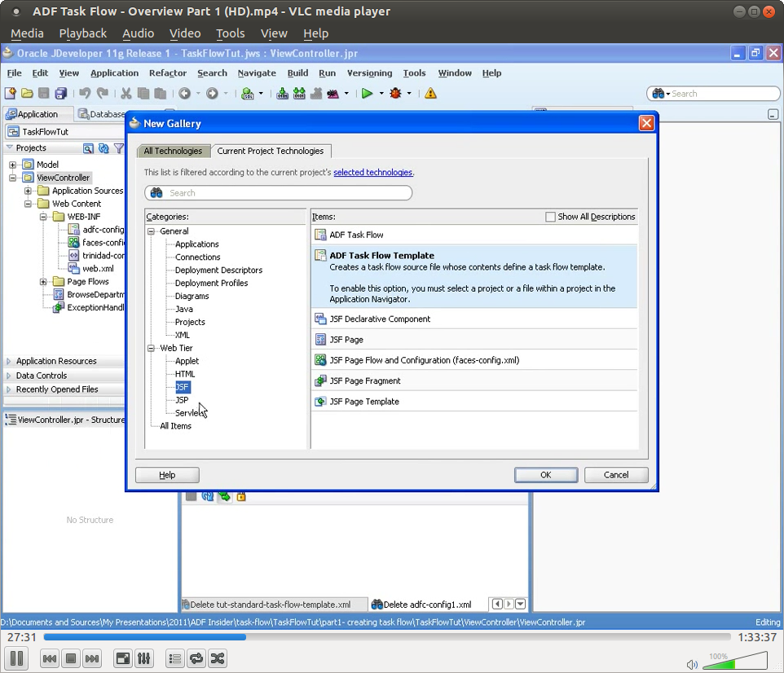Toggle the Show All Descriptions checkbox
Screen dimensions: 784x673
click(551, 217)
